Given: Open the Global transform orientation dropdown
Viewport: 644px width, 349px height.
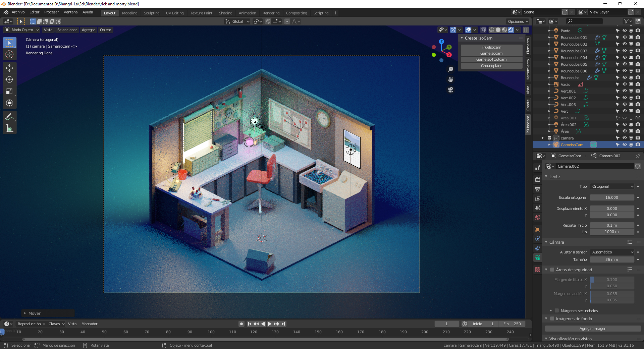Looking at the screenshot, I should pyautogui.click(x=237, y=21).
